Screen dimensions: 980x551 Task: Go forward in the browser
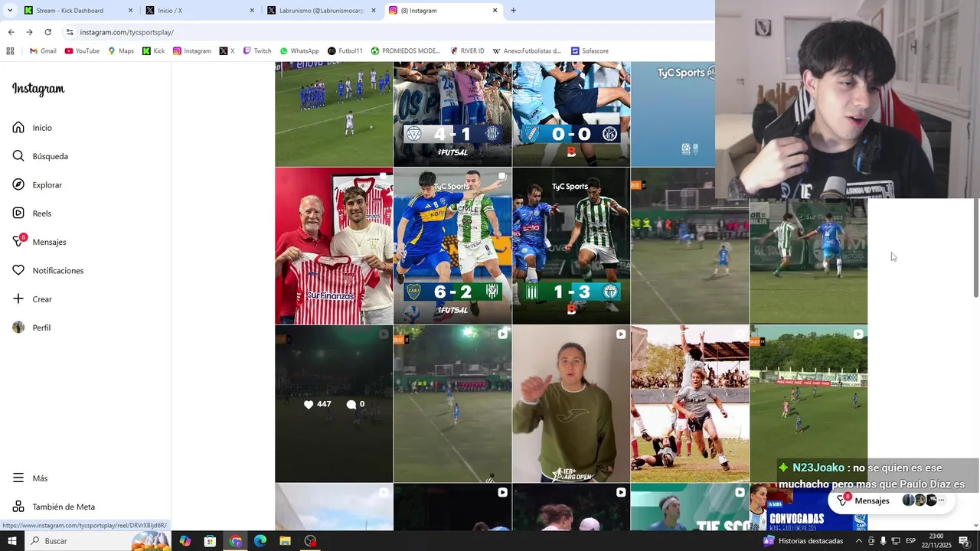pyautogui.click(x=29, y=32)
